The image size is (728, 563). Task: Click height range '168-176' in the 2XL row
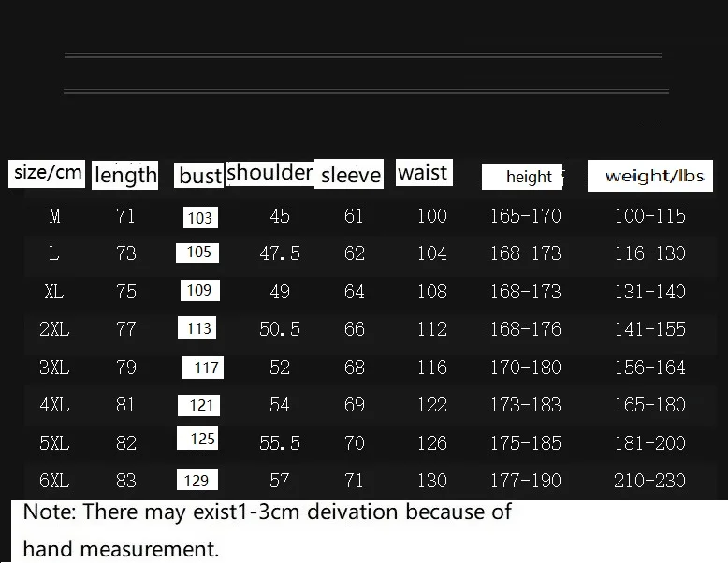point(526,329)
